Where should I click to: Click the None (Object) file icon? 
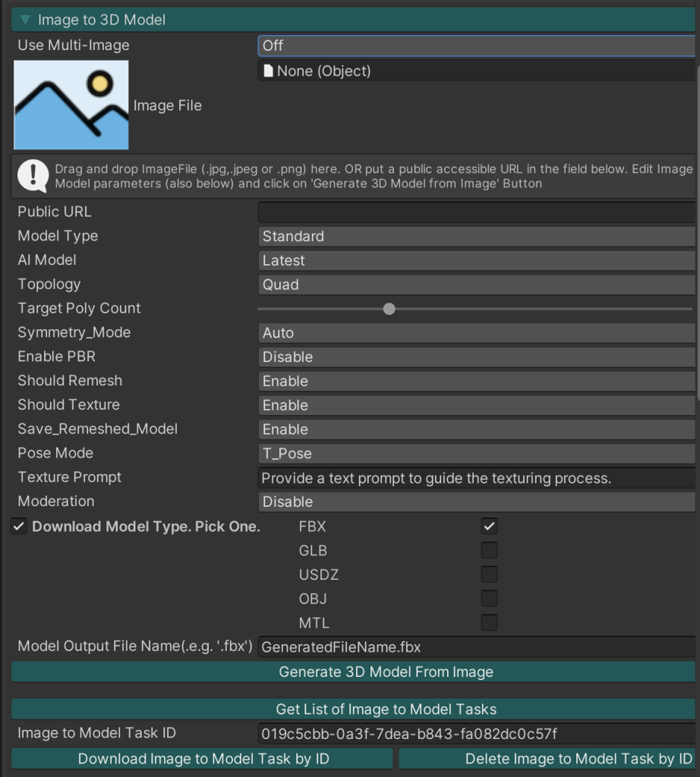267,71
